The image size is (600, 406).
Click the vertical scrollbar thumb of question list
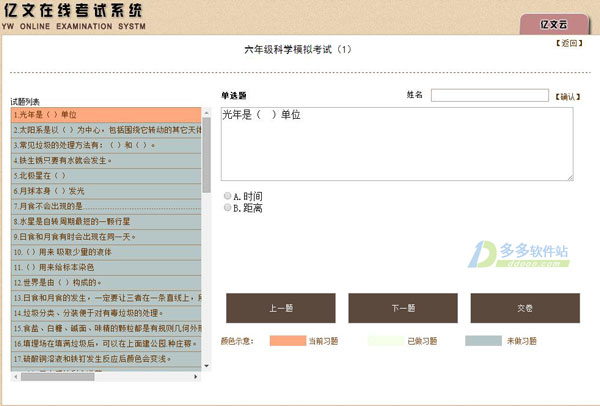(207, 155)
